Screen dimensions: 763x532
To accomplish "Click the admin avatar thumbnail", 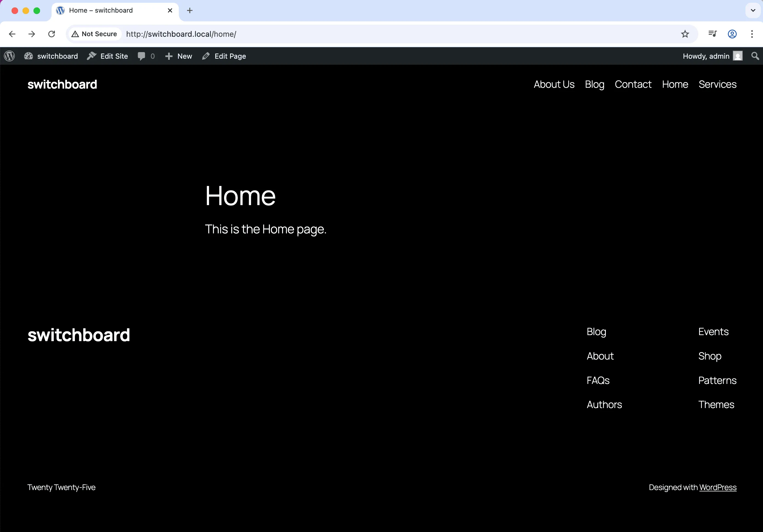I will 737,56.
